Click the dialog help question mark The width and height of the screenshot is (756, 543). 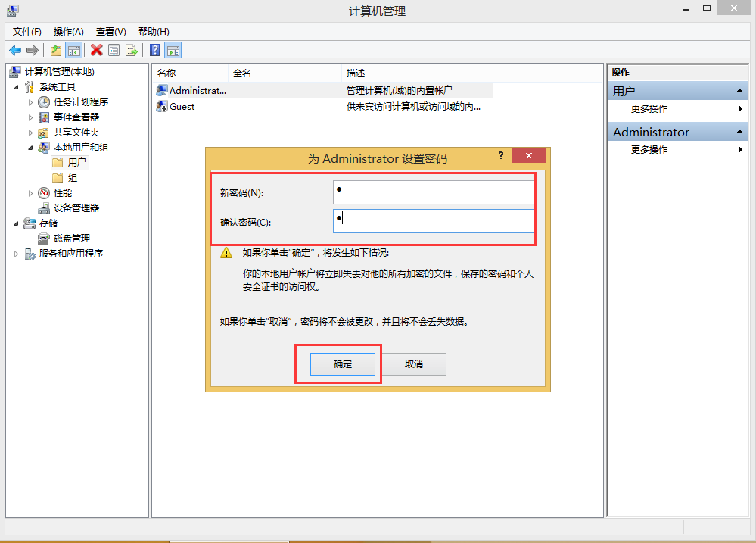[501, 155]
